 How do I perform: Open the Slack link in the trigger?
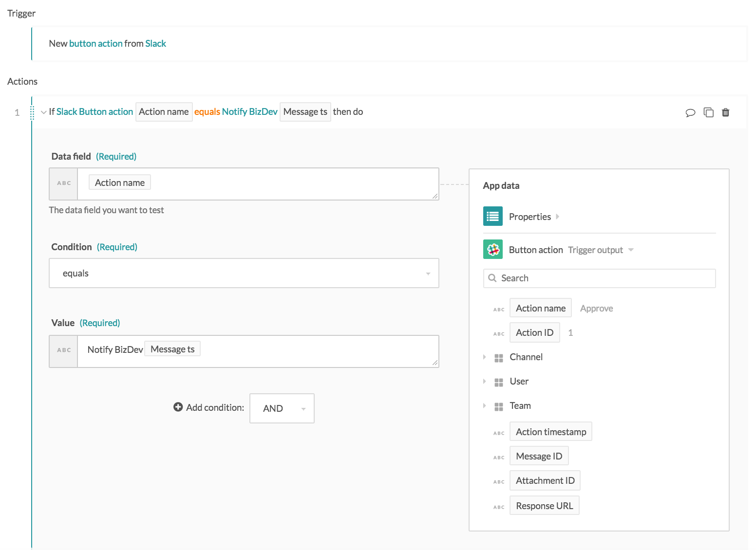pyautogui.click(x=156, y=43)
